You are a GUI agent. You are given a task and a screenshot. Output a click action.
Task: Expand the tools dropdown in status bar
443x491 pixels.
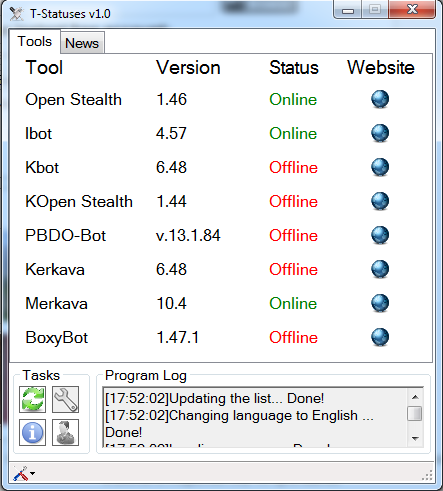[x=24, y=473]
